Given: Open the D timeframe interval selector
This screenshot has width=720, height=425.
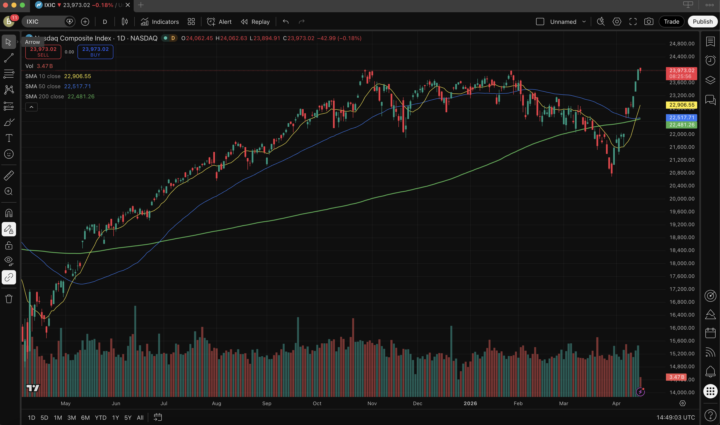Looking at the screenshot, I should pyautogui.click(x=105, y=22).
